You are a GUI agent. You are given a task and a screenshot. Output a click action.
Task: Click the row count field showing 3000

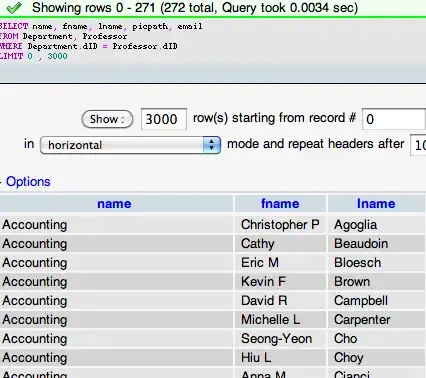click(164, 119)
